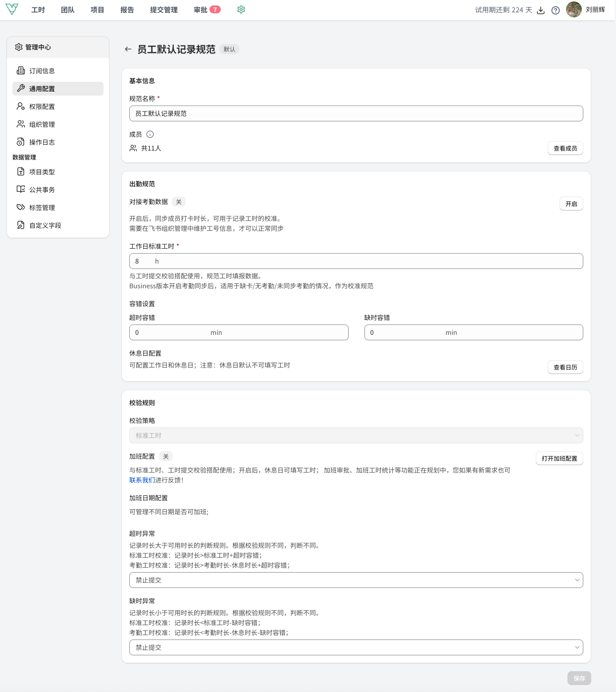Click the 查看日历 button
The width and height of the screenshot is (616, 692).
(x=565, y=367)
